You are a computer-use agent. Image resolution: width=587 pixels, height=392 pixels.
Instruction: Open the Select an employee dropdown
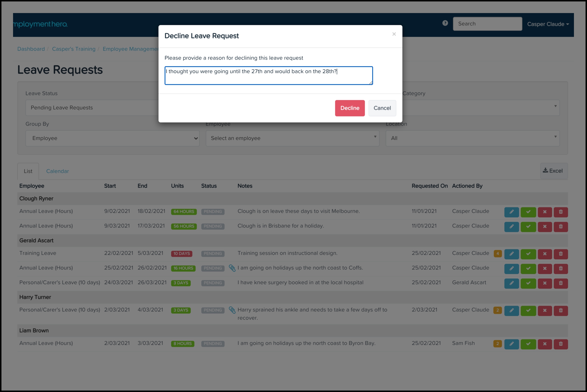click(x=292, y=138)
